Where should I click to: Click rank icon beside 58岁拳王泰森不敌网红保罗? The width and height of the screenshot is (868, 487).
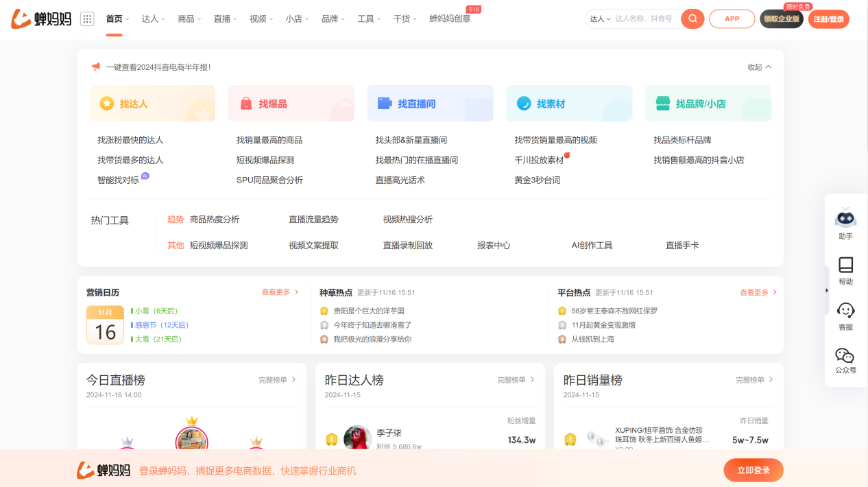tap(562, 311)
